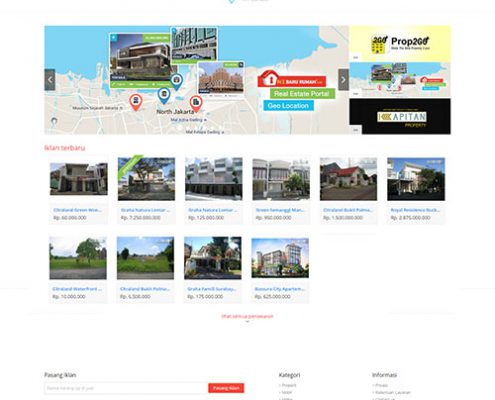Select the red map pin above North Jakarta label
This screenshot has width=495, height=400.
(x=196, y=103)
